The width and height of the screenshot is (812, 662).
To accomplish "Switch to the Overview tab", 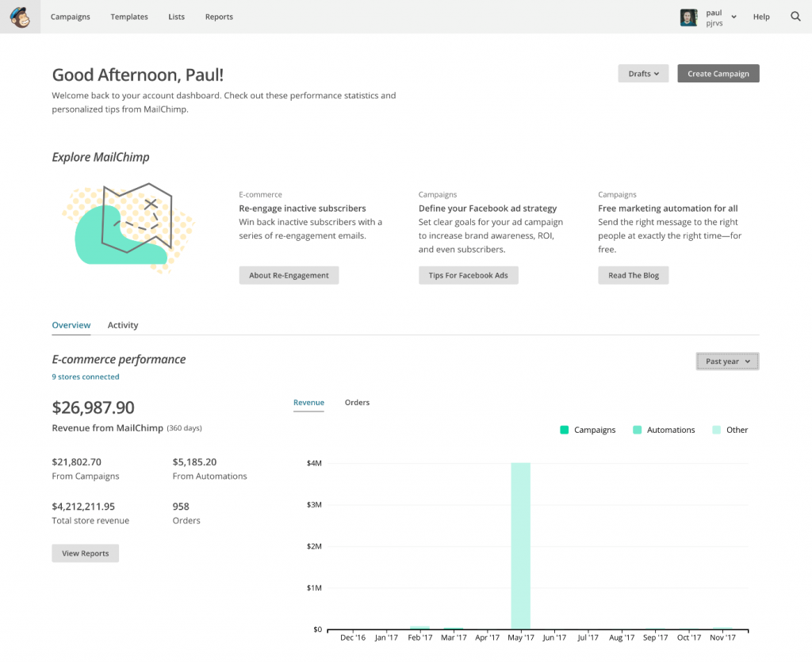I will click(x=71, y=325).
